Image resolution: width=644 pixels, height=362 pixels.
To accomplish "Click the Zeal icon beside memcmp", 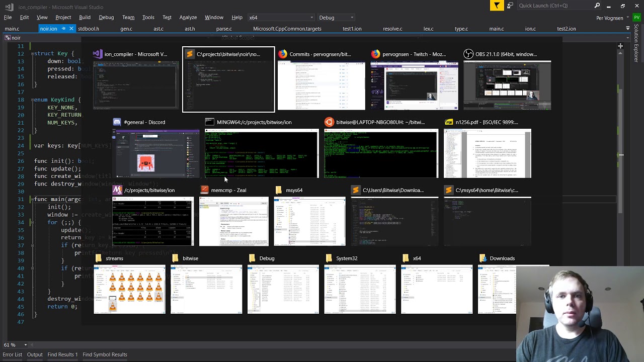I will pos(204,190).
